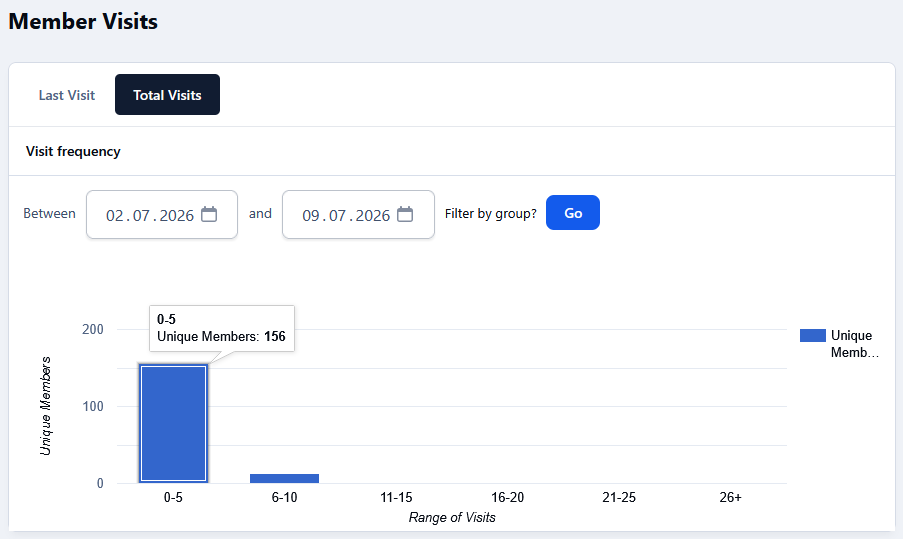Click the tall 0-5 visits bar

[173, 423]
